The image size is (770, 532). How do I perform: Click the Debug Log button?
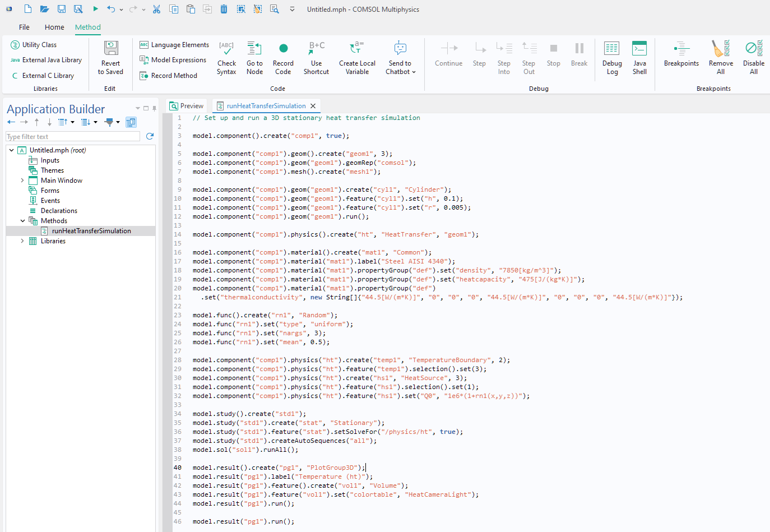tap(612, 58)
